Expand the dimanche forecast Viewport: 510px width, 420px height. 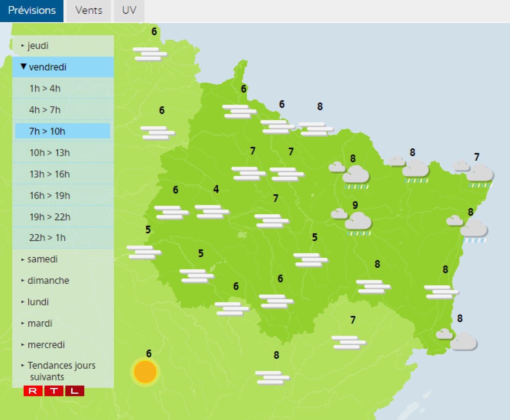[48, 281]
